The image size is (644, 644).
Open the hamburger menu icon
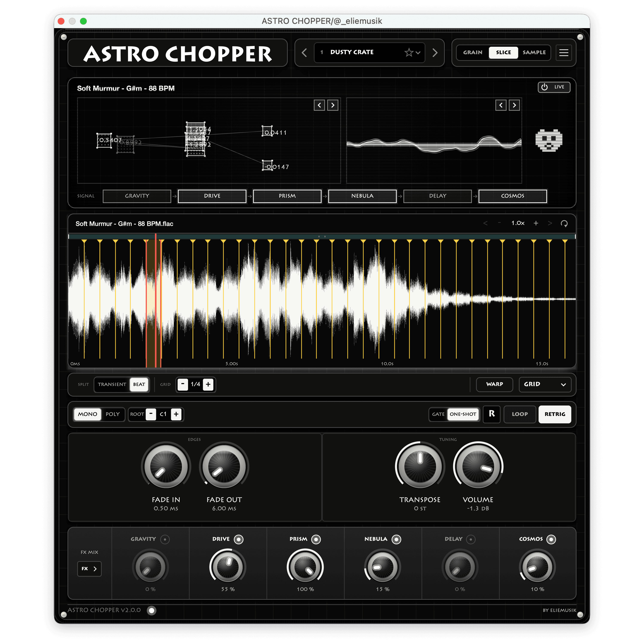[x=564, y=53]
